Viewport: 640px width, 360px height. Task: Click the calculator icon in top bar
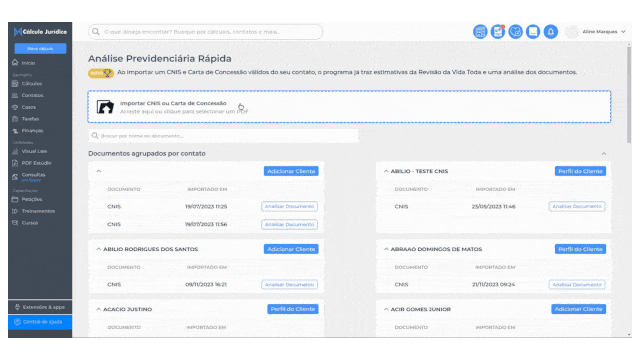coord(480,31)
